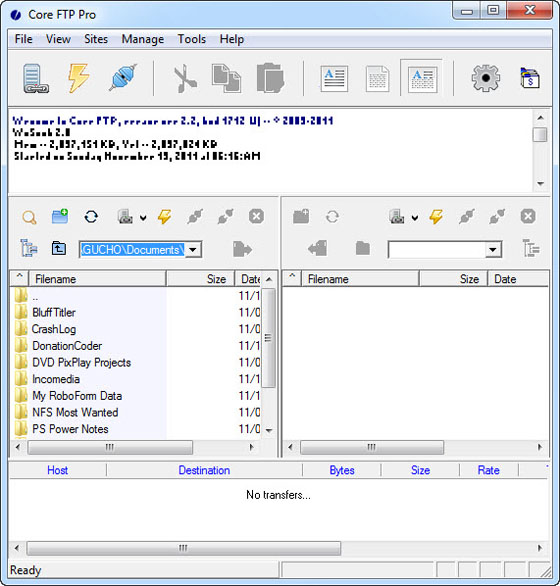Screen dimensions: 560x586
Task: Click the stop X icon in local panel
Action: click(x=256, y=216)
